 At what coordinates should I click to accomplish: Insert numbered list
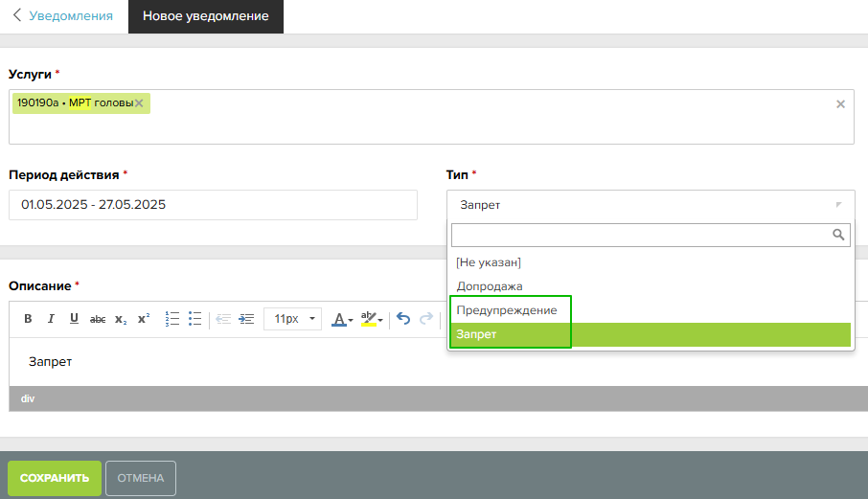click(172, 319)
